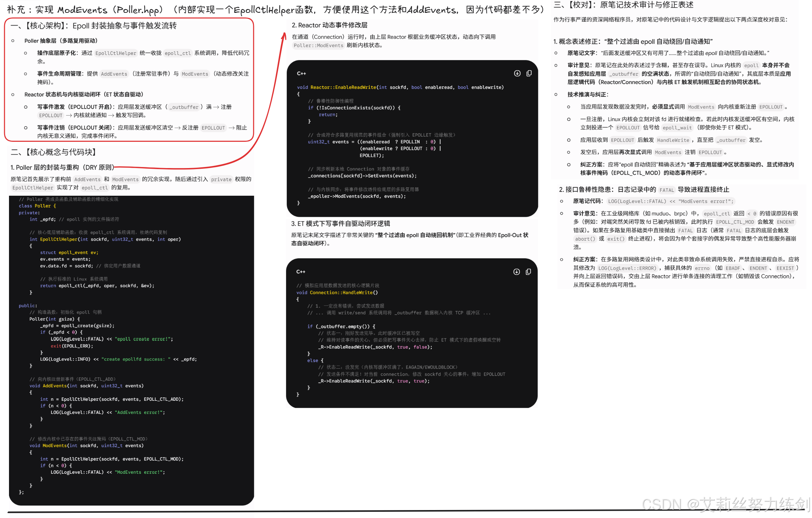Click the '_R->EnableReadWrite(_sockfd, true, false);' line
812x518 pixels.
(x=375, y=347)
